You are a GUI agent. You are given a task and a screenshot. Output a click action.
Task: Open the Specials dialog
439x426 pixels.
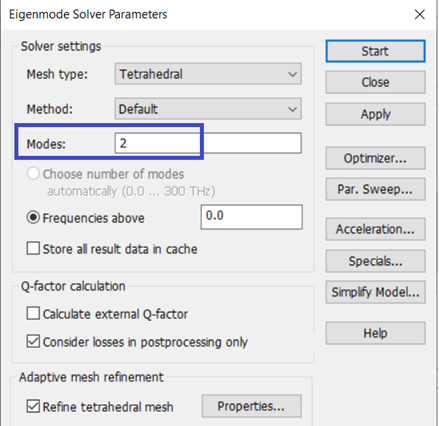click(375, 261)
